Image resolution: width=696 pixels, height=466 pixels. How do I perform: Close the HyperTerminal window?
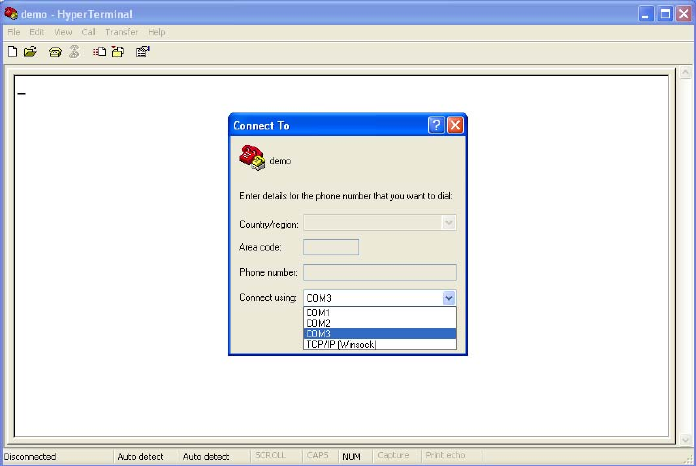[x=684, y=14]
